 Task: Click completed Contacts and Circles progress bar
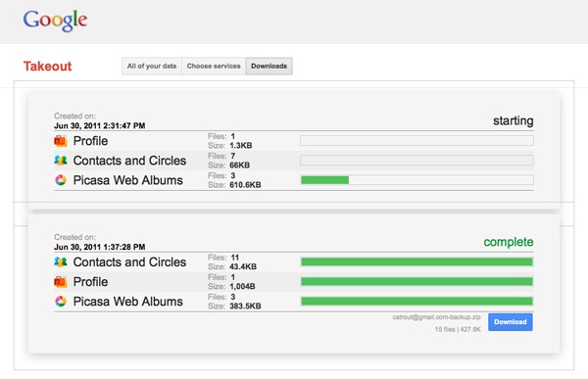pyautogui.click(x=416, y=261)
